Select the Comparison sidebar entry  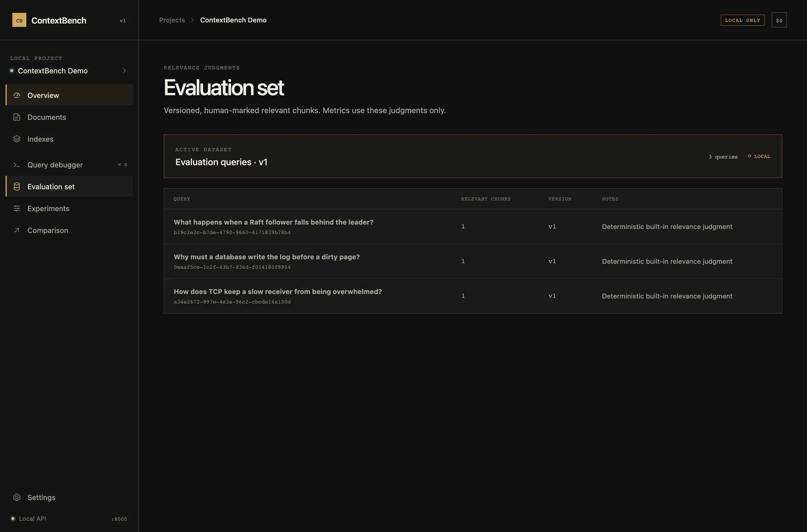pos(69,230)
